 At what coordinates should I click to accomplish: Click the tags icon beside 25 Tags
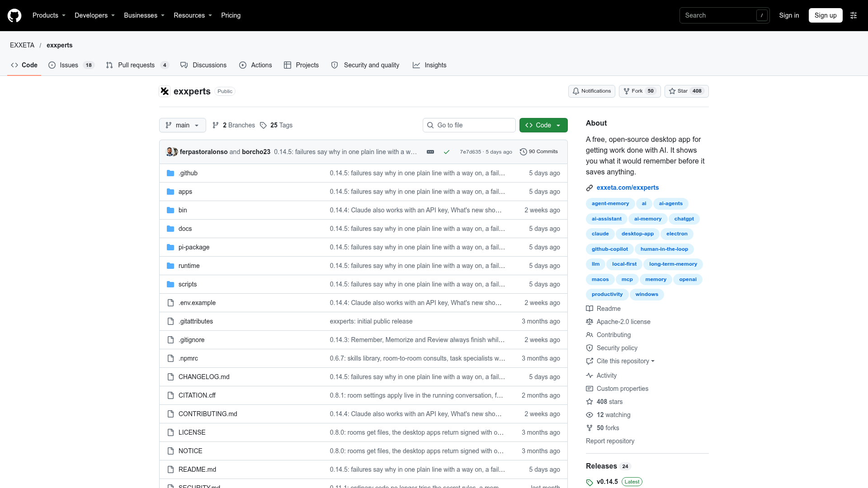pyautogui.click(x=263, y=125)
